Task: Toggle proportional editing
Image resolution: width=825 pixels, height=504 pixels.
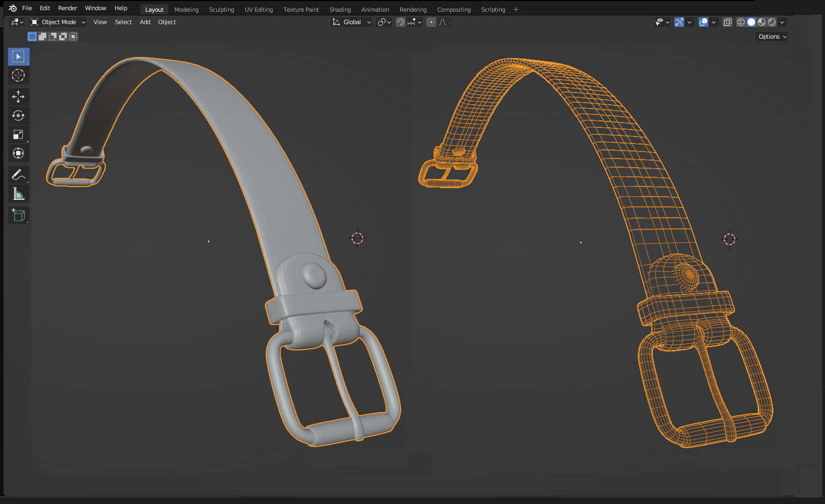Action: coord(431,22)
